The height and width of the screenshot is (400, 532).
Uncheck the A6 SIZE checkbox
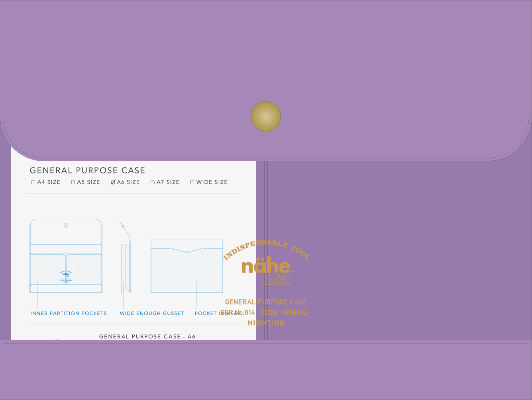[113, 182]
